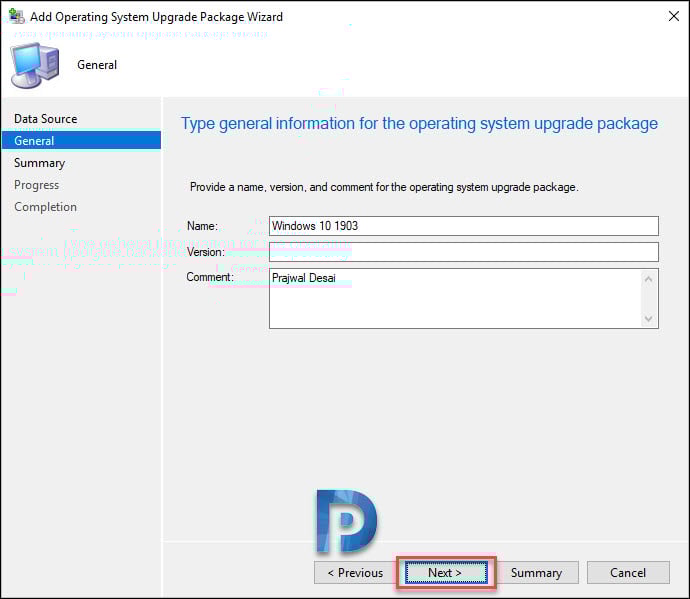The width and height of the screenshot is (690, 599).
Task: Select the General step in sidebar
Action: (x=81, y=141)
